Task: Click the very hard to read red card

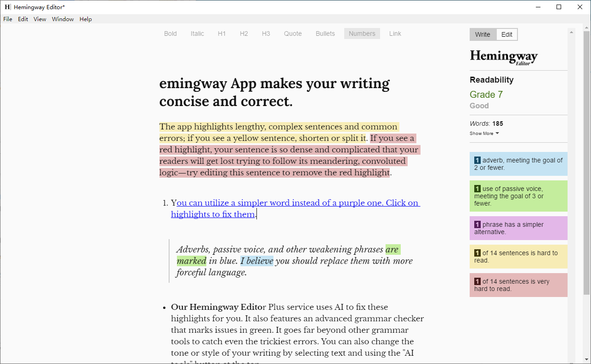Action: click(518, 285)
